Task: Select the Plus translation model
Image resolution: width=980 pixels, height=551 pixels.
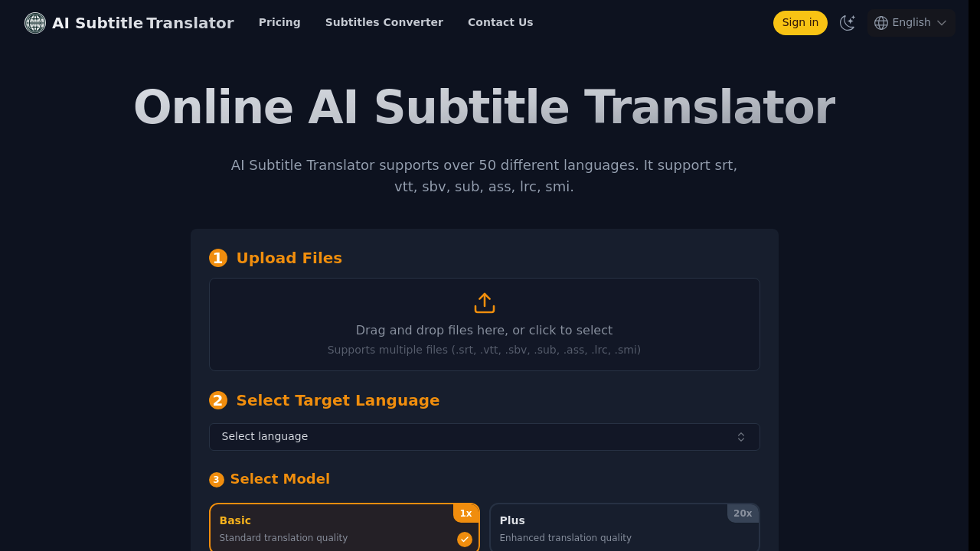Action: click(x=624, y=527)
